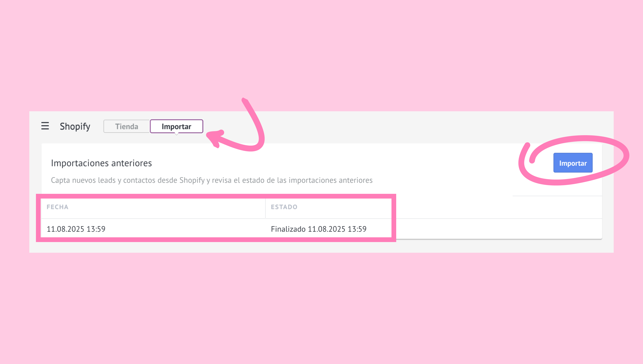Click the ESTADO column header
643x364 pixels.
[x=284, y=207]
